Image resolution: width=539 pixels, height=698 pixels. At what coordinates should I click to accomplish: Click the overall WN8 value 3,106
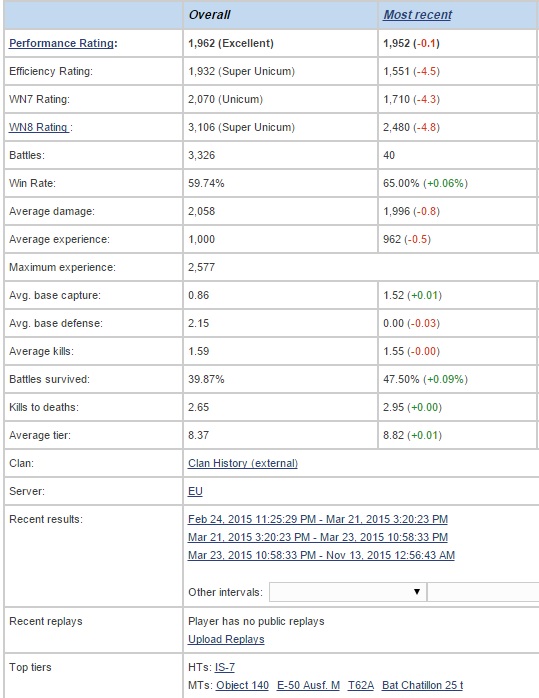[202, 127]
